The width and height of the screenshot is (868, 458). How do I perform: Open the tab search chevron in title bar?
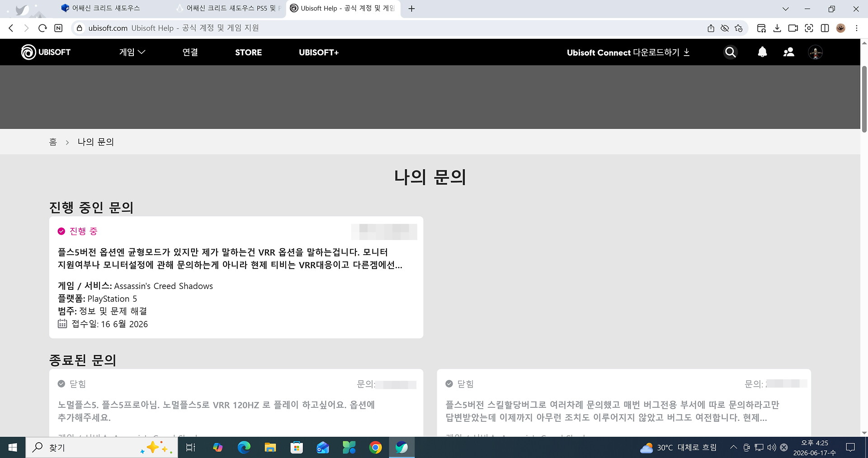[x=786, y=9]
